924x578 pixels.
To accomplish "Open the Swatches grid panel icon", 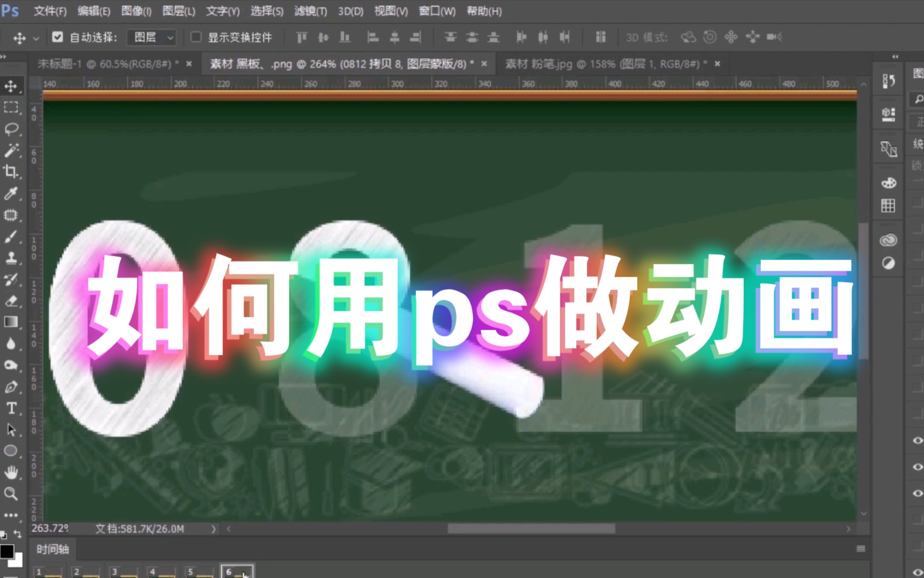I will 888,206.
